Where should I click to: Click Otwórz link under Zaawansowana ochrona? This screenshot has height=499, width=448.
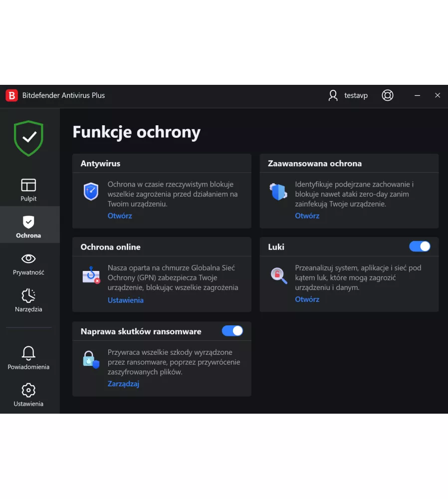[x=307, y=216]
